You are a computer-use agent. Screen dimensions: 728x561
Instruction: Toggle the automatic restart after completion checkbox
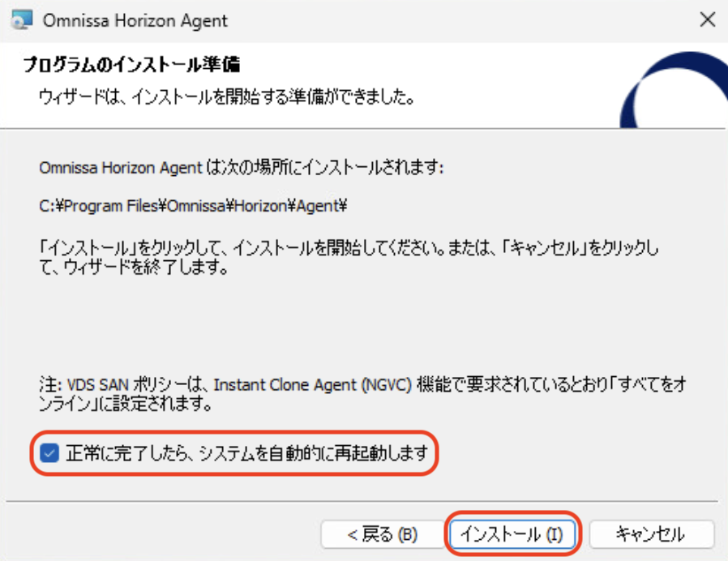49,453
